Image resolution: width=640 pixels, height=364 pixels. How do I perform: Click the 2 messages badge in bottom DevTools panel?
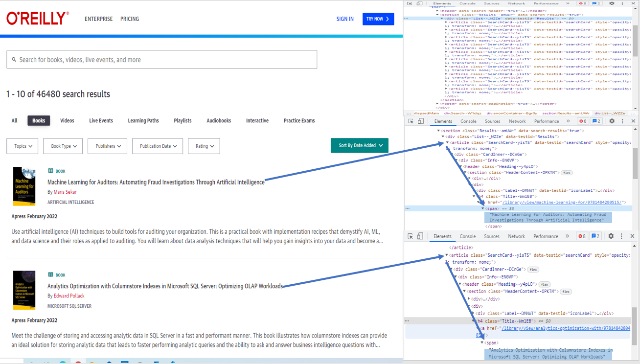tap(595, 236)
